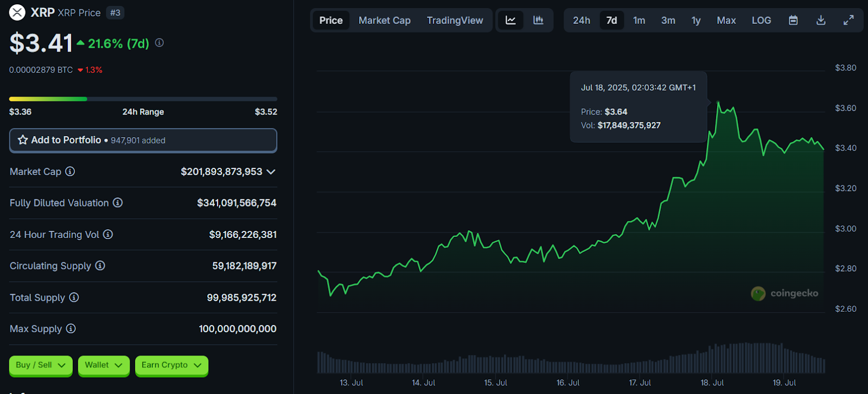Click info icon next to Market Cap
This screenshot has width=868, height=394.
pos(70,171)
